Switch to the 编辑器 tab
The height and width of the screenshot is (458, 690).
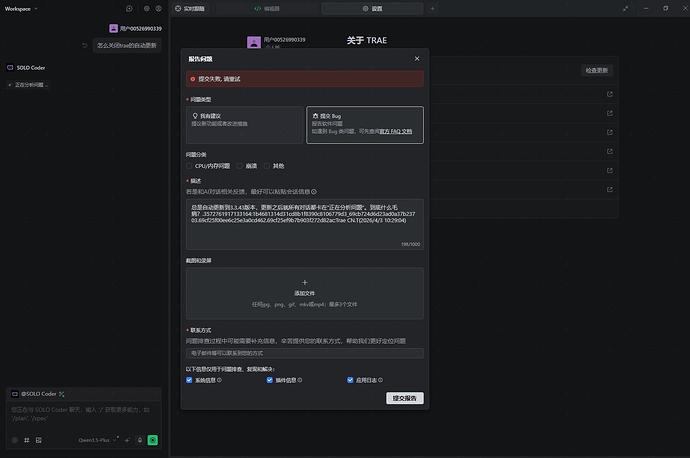point(264,8)
